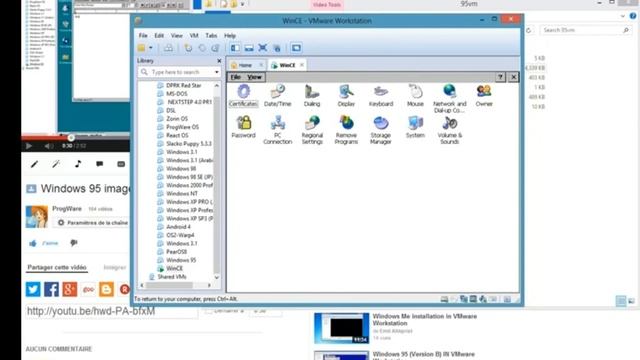The height and width of the screenshot is (360, 640).
Task: Click the audio music note icon
Action: [78, 164]
